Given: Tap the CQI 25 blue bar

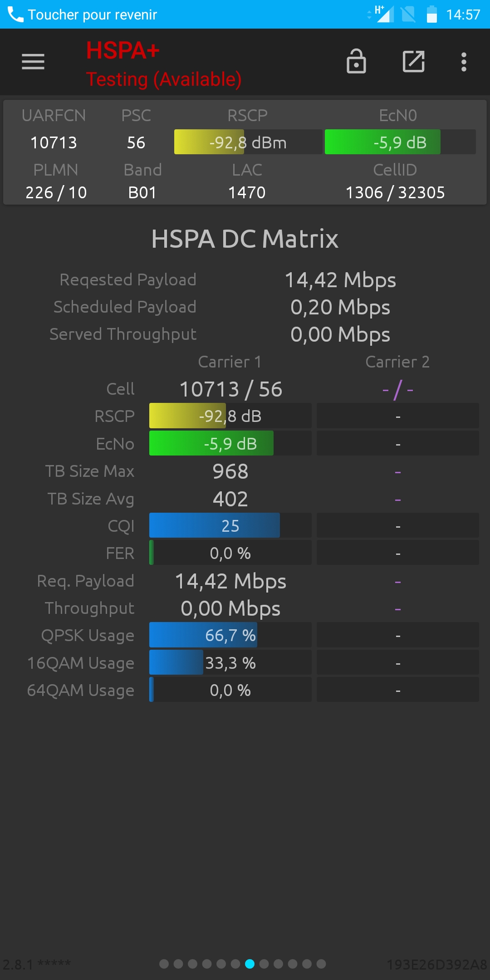Looking at the screenshot, I should pyautogui.click(x=230, y=525).
